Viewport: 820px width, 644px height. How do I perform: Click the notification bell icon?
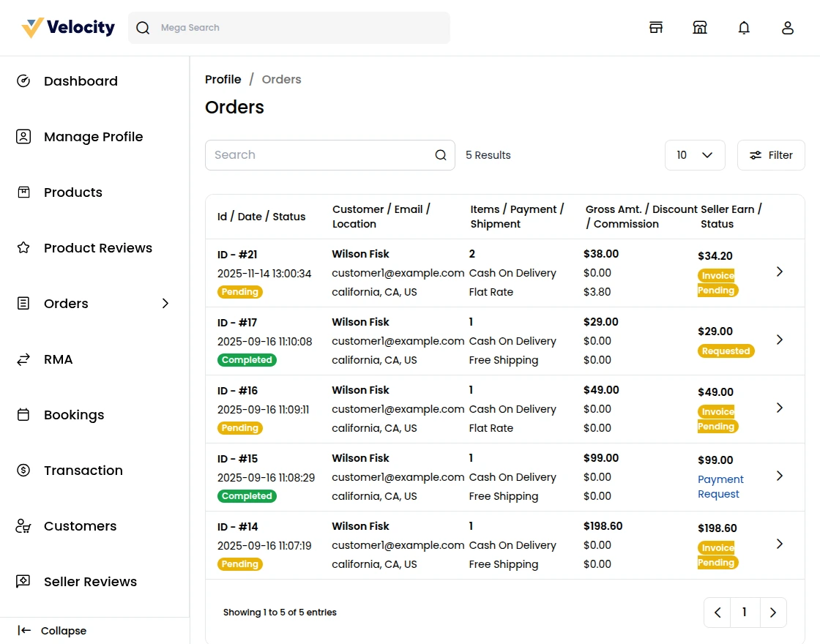(744, 28)
